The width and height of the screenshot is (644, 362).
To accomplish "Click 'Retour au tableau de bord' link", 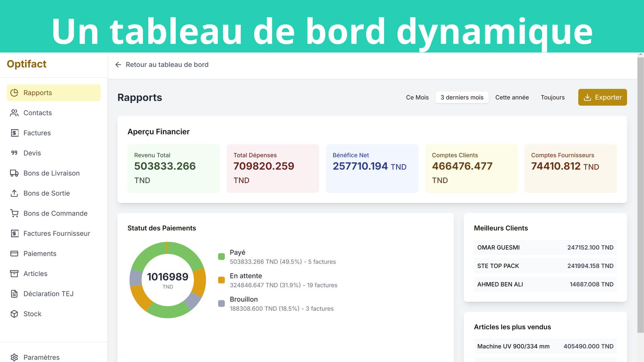I will coord(167,65).
